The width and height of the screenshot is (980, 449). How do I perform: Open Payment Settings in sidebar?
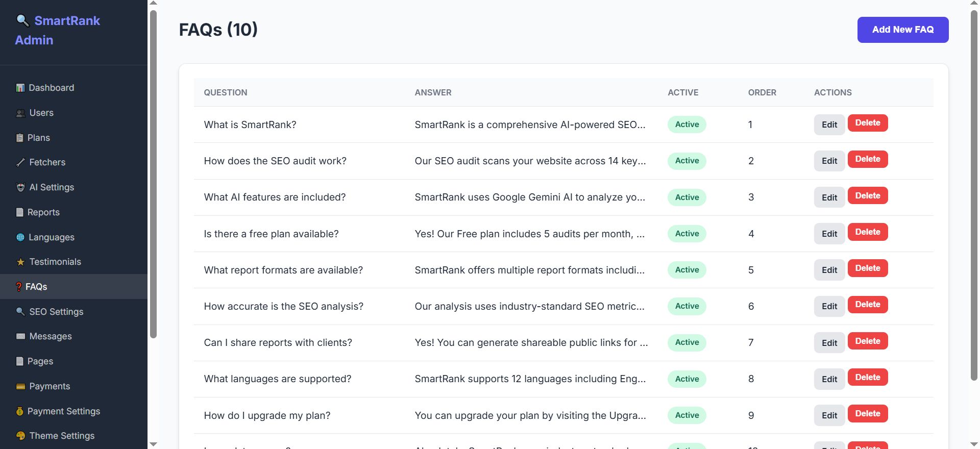(63, 411)
